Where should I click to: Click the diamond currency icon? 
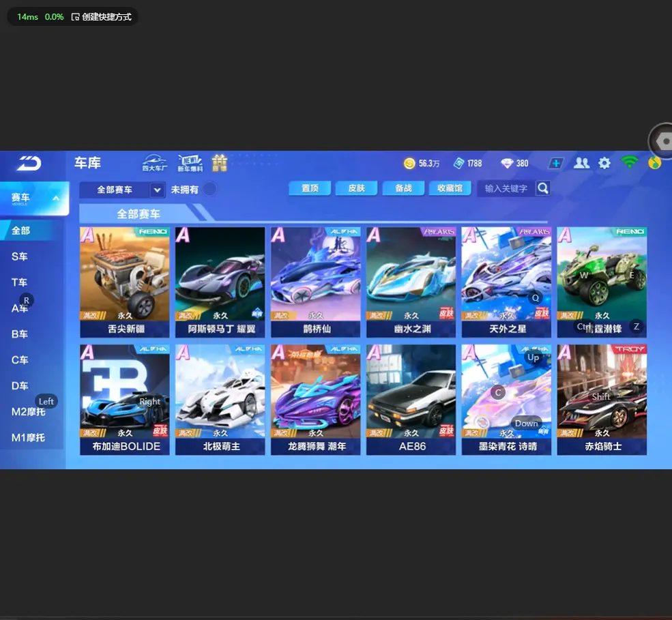507,163
